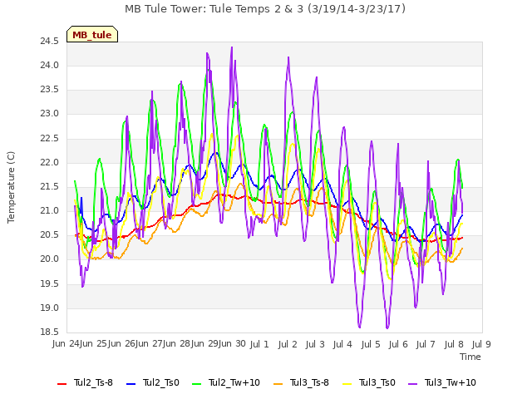Image resolution: width=532 pixels, height=399 pixels.
Task: Select the Tul3_Ts0 legend label
Action: [x=377, y=382]
